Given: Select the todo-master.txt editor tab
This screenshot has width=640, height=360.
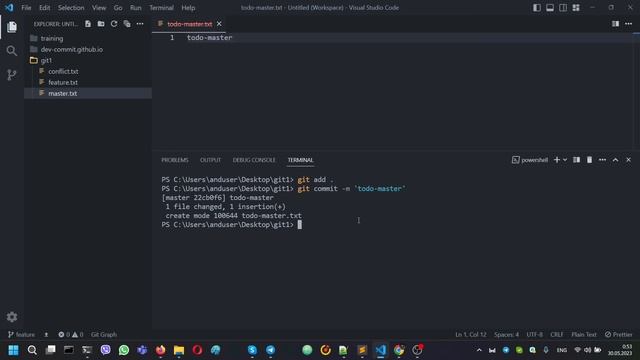Looking at the screenshot, I should [190, 24].
